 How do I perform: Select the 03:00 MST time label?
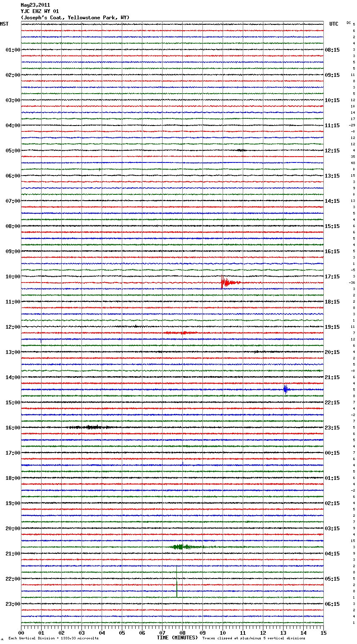click(13, 100)
